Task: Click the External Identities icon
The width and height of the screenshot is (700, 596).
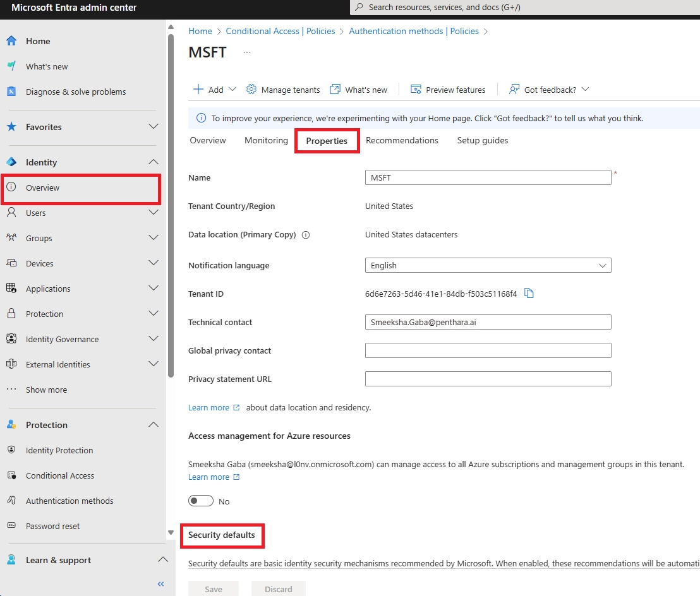Action: pos(11,364)
